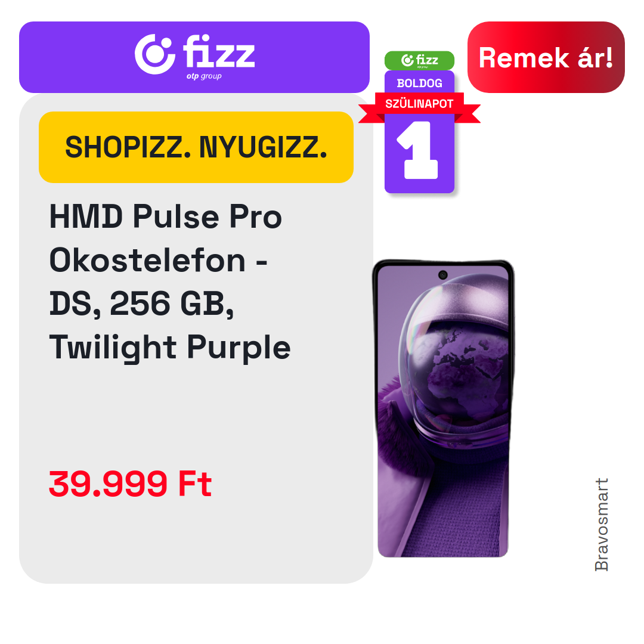Click the white fizz wordmark in purple banner
Screen dimensions: 644x644
tap(219, 51)
